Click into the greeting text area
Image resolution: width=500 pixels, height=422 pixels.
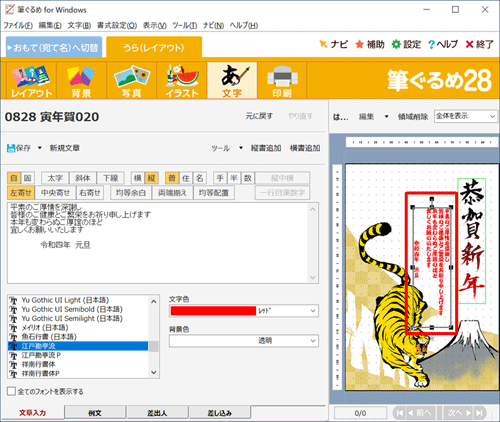159,243
